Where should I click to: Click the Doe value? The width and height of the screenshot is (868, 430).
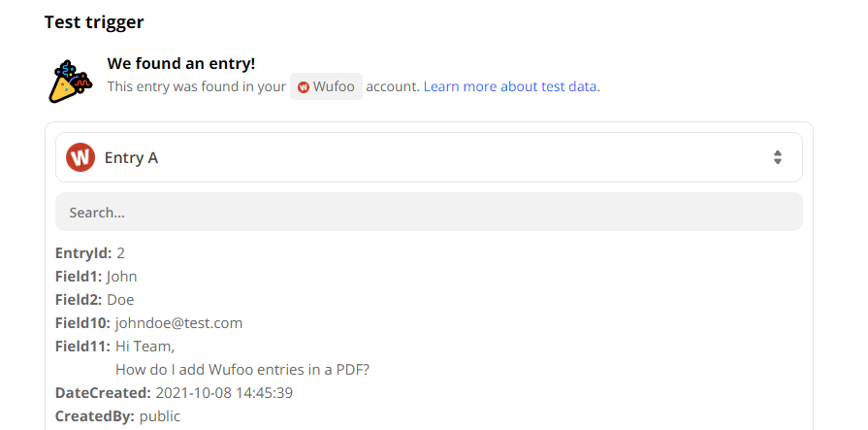tap(119, 300)
